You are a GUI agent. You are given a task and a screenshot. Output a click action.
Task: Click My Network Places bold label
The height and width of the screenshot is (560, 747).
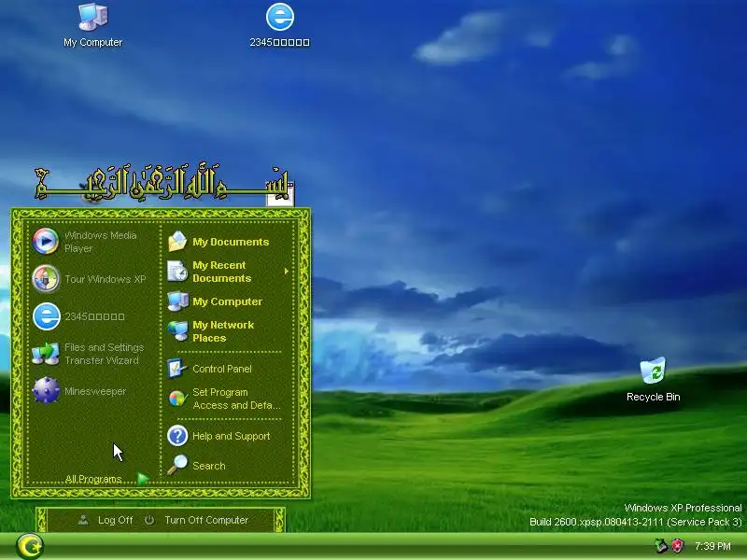[223, 331]
